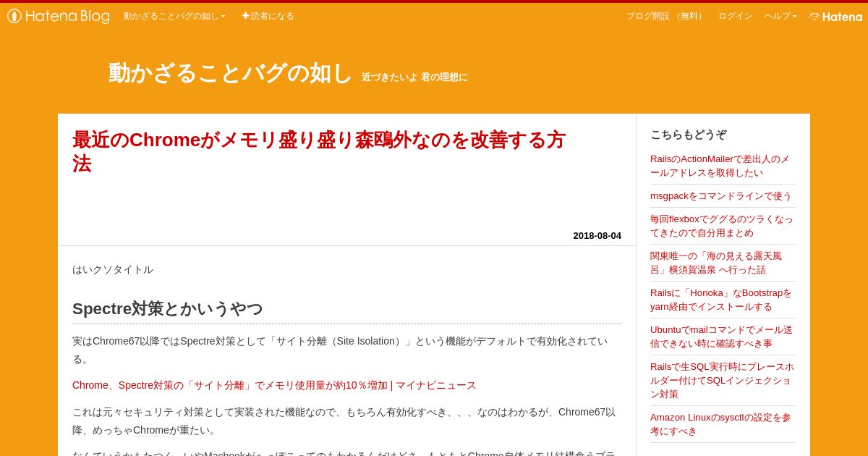This screenshot has width=868, height=456.
Task: Open Honoka Bootstrap yarn sidebar article
Action: (720, 300)
